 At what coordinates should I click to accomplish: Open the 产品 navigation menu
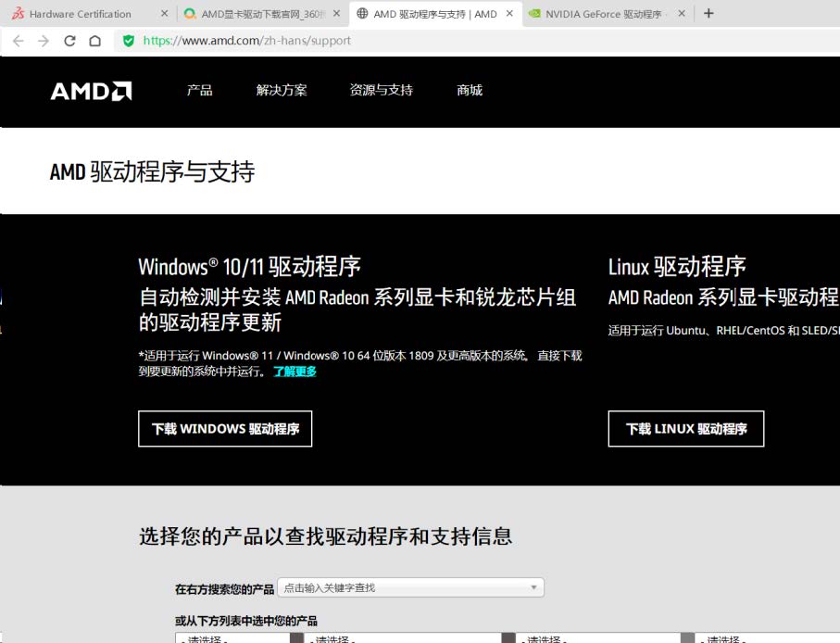tap(200, 90)
